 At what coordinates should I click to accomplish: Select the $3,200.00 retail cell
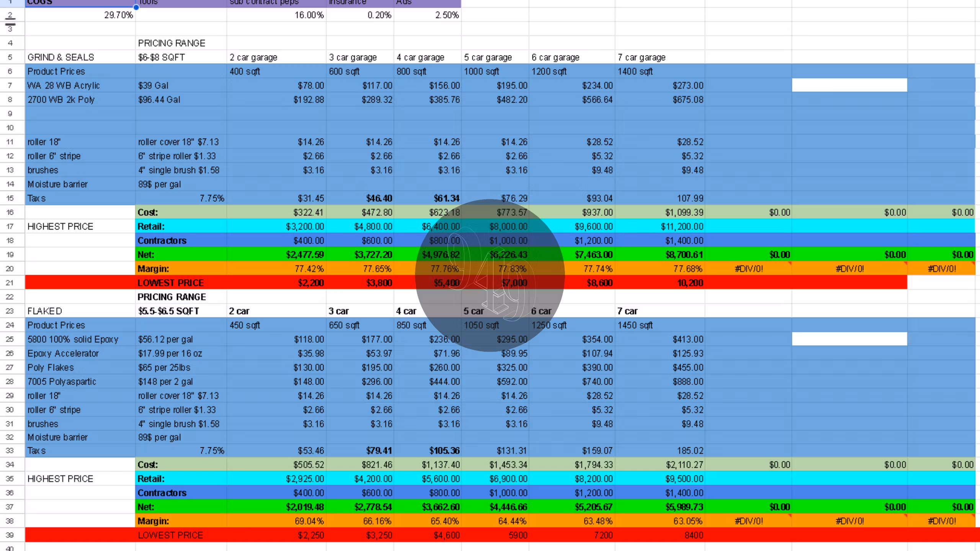point(276,227)
